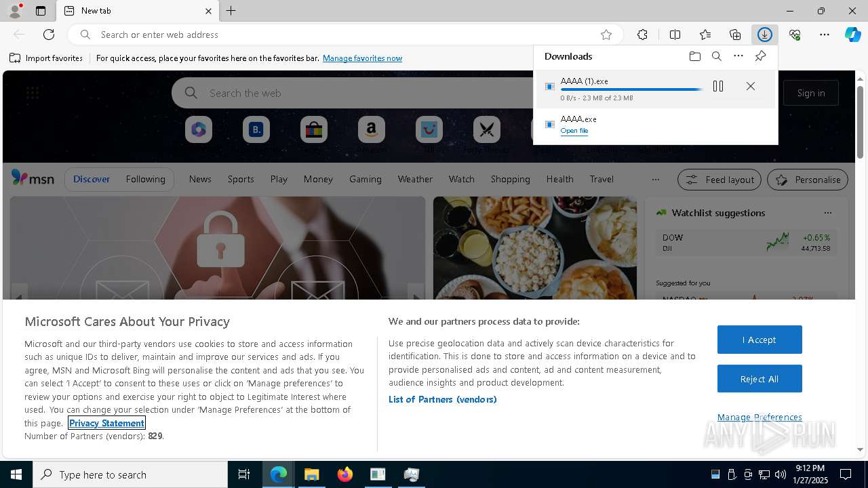
Task: Open the Privacy Statement link
Action: point(106,423)
